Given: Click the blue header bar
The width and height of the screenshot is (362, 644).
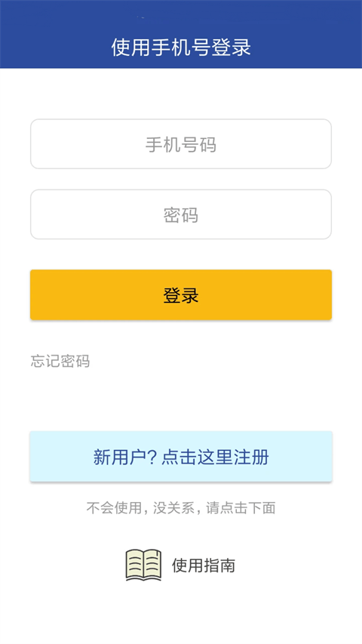Looking at the screenshot, I should click(181, 34).
